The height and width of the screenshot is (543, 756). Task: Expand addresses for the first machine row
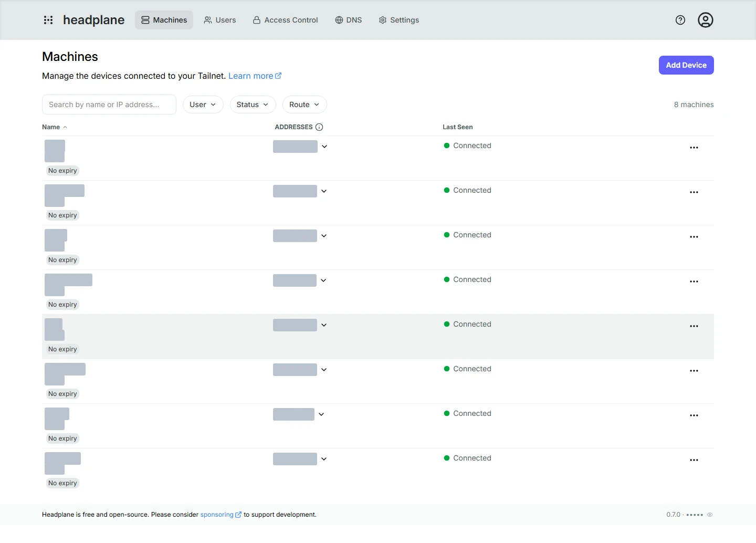(324, 147)
